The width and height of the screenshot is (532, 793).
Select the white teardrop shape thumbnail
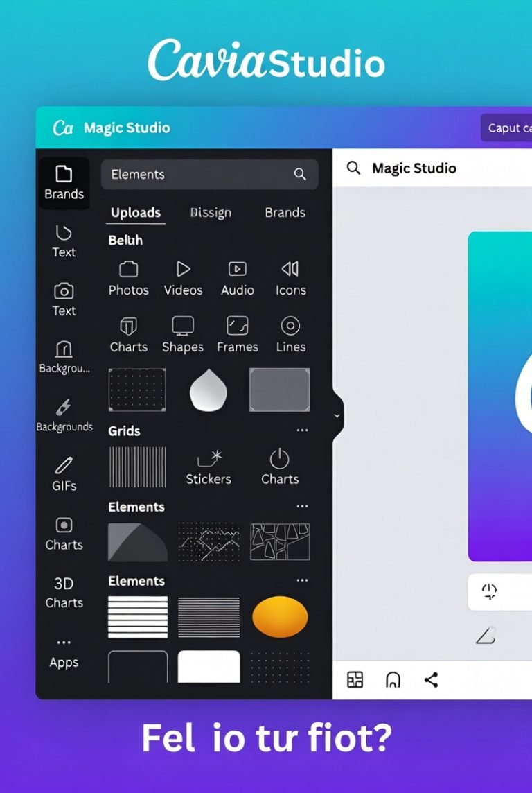(208, 390)
